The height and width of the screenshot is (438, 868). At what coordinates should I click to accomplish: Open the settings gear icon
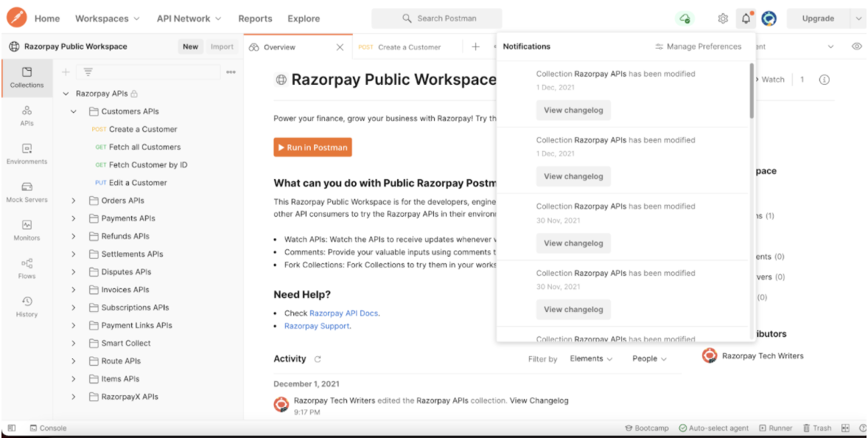(723, 18)
